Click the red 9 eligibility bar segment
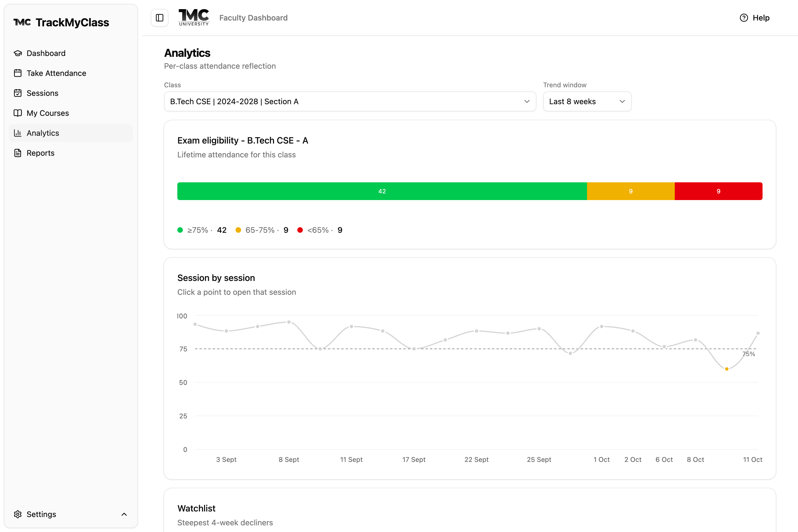The image size is (798, 532). [x=718, y=191]
